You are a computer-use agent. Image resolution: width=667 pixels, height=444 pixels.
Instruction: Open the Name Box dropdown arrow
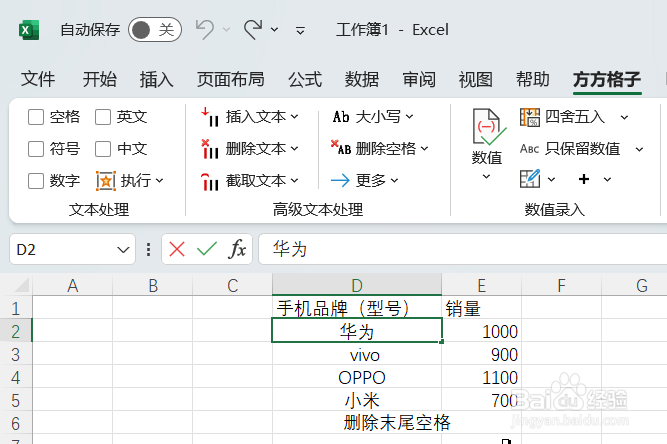[123, 250]
